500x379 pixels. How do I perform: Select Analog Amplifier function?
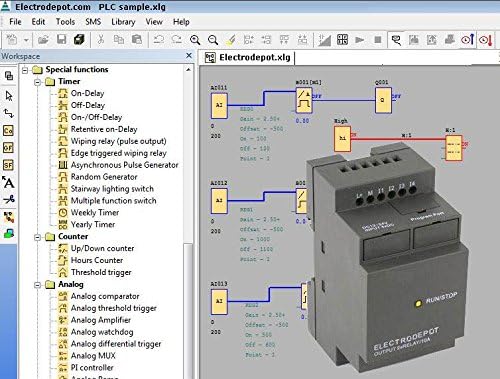[101, 320]
